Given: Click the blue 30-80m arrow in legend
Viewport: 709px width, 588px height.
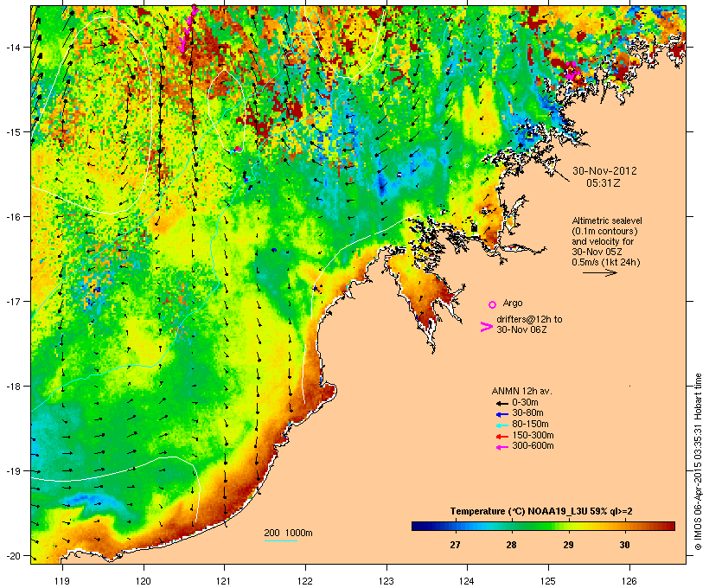Looking at the screenshot, I should point(501,414).
